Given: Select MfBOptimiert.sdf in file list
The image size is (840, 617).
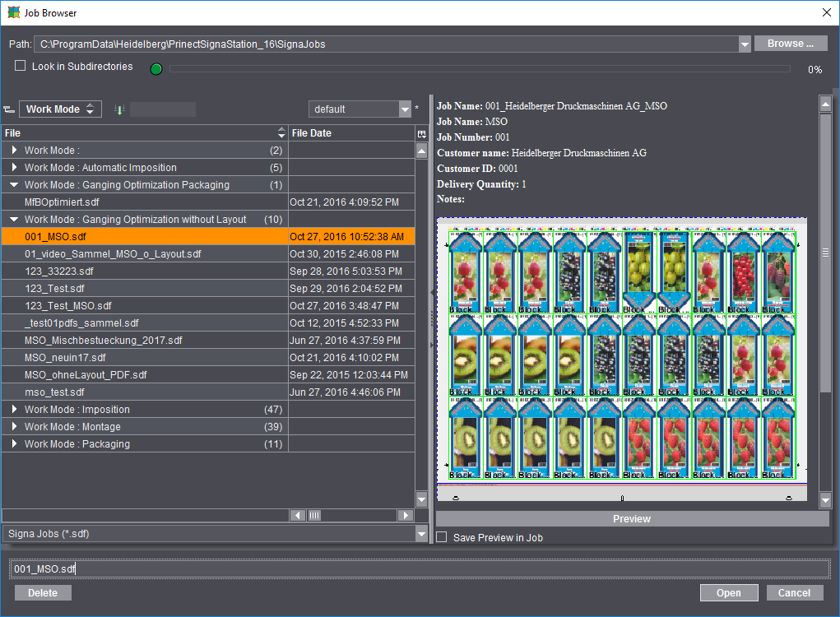Looking at the screenshot, I should coord(62,202).
